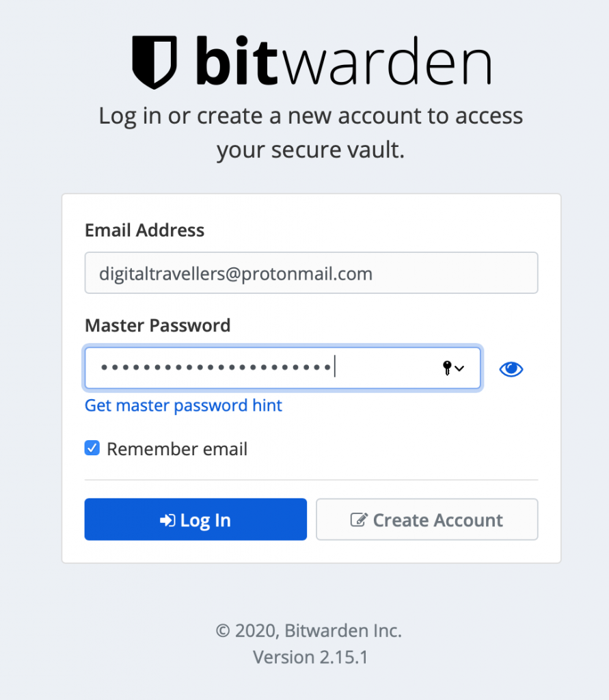Image resolution: width=609 pixels, height=700 pixels.
Task: Uncheck the Remember email checkbox
Action: pos(92,448)
